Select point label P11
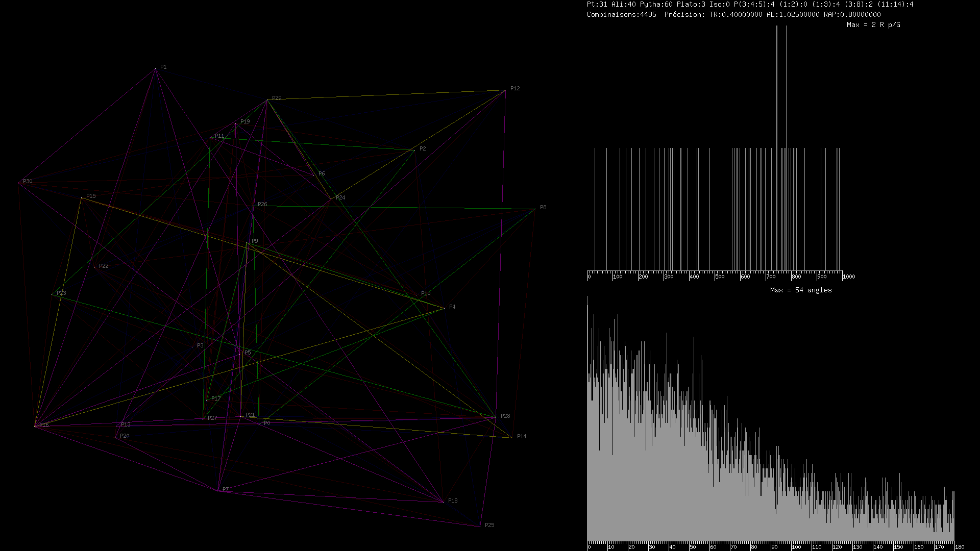 coord(219,136)
